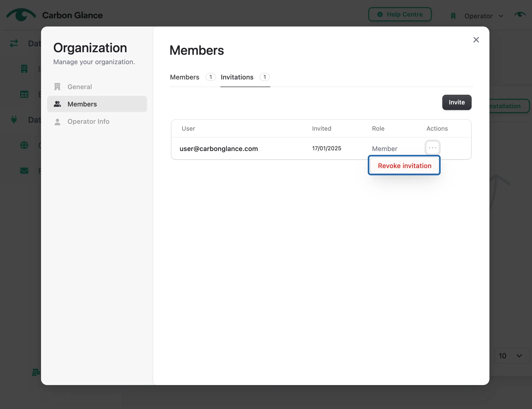Expand the Operator dropdown in header
532x409 pixels.
pos(484,16)
